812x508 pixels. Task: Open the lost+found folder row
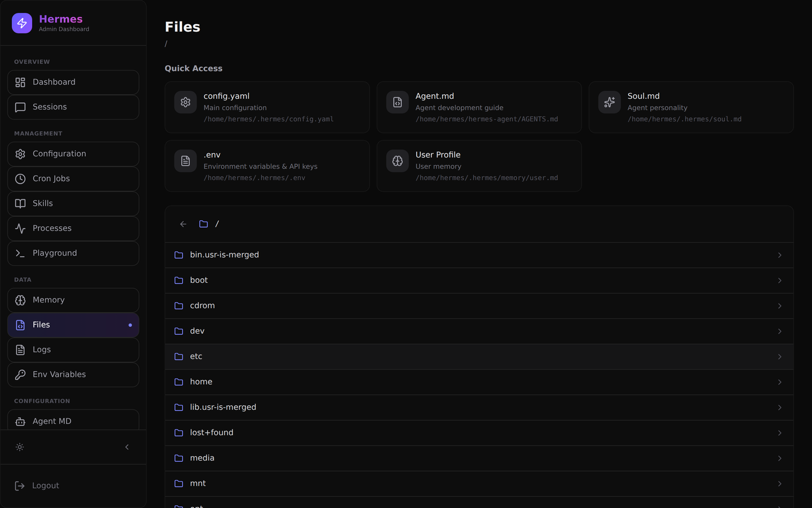pyautogui.click(x=479, y=433)
